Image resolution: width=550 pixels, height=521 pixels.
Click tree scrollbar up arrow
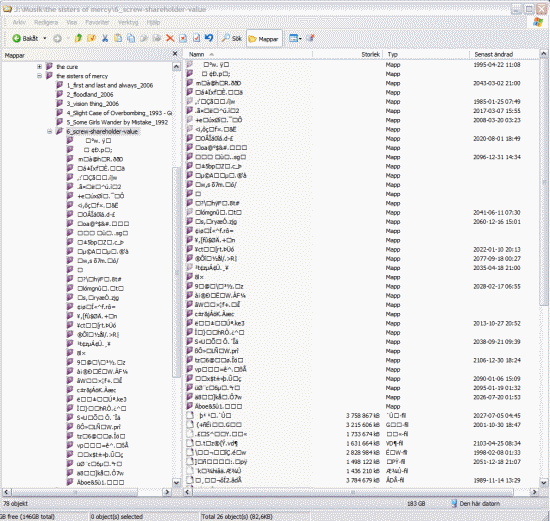point(176,66)
